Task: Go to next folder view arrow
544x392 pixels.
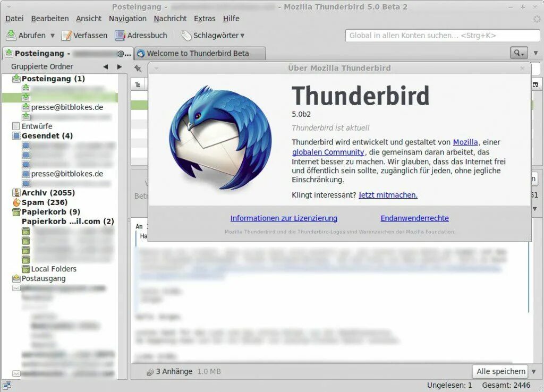Action: click(120, 66)
